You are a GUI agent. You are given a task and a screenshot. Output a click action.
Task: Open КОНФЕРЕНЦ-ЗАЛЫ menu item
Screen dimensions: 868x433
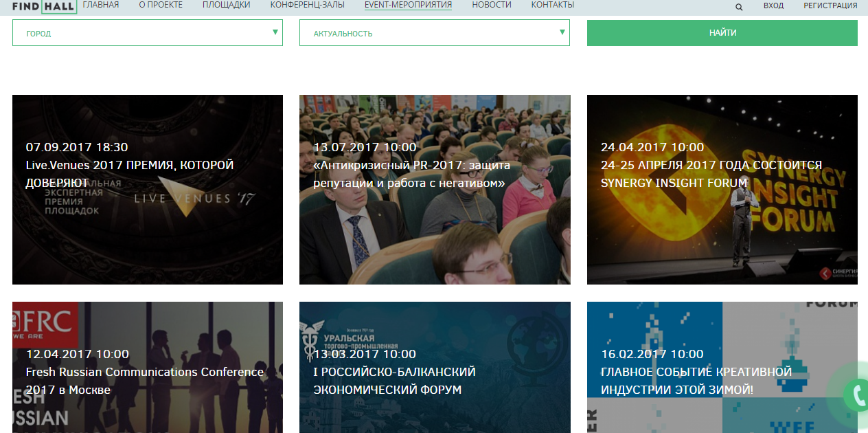[x=308, y=5]
